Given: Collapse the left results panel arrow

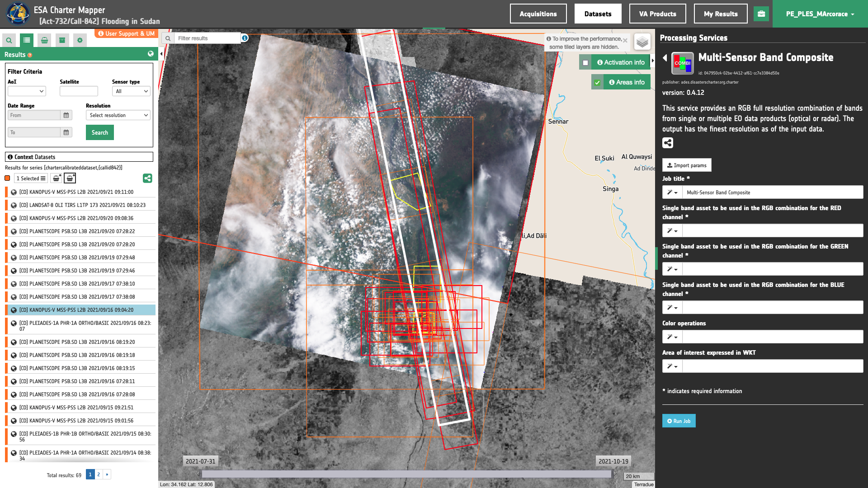Looking at the screenshot, I should [161, 54].
